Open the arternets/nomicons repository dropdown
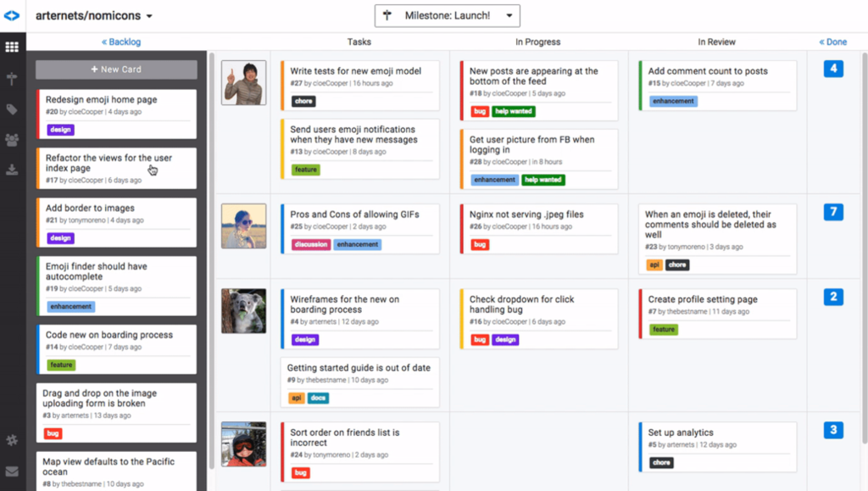The width and height of the screenshot is (868, 491). coord(93,15)
